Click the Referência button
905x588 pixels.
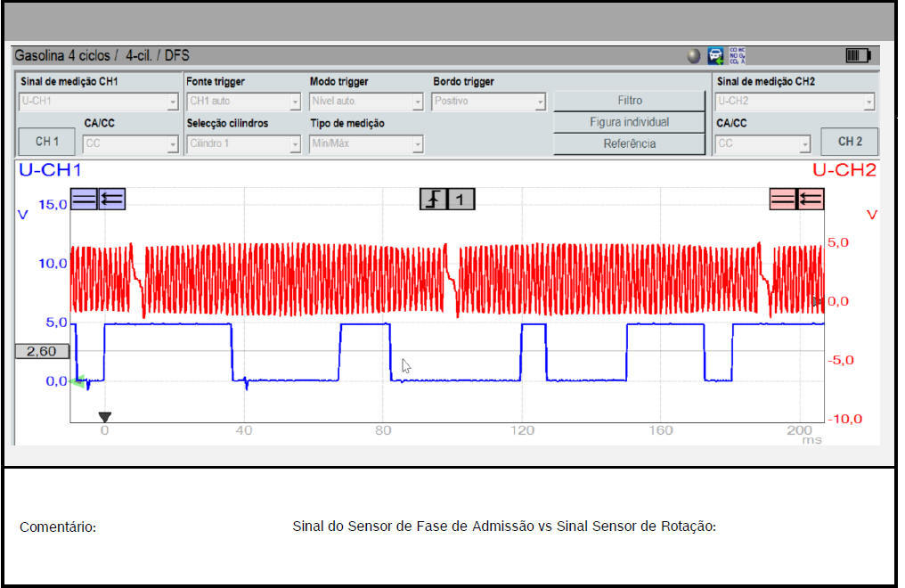point(629,143)
